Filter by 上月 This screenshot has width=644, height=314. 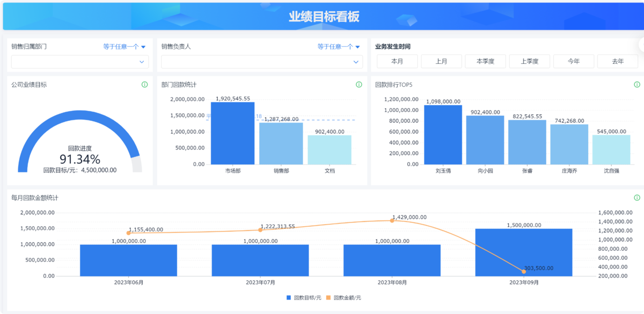[x=441, y=62]
